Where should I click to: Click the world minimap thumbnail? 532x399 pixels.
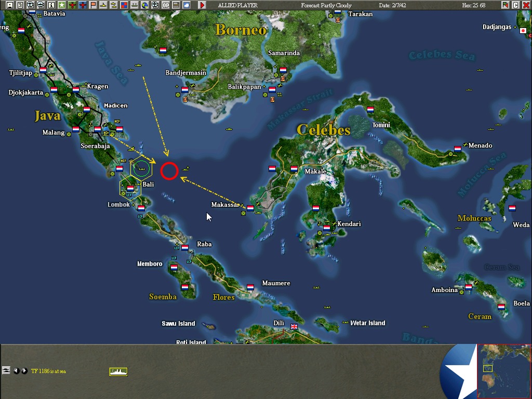click(504, 371)
